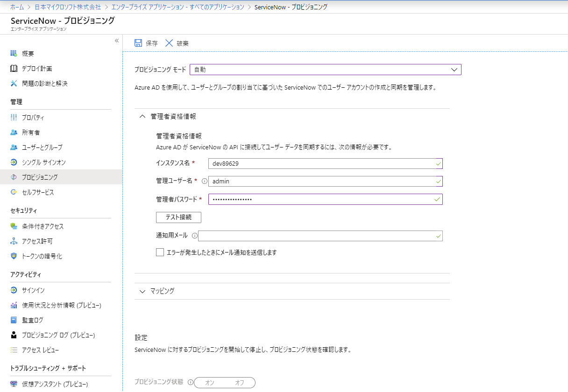
Task: Enable error email notification checkbox
Action: [160, 252]
